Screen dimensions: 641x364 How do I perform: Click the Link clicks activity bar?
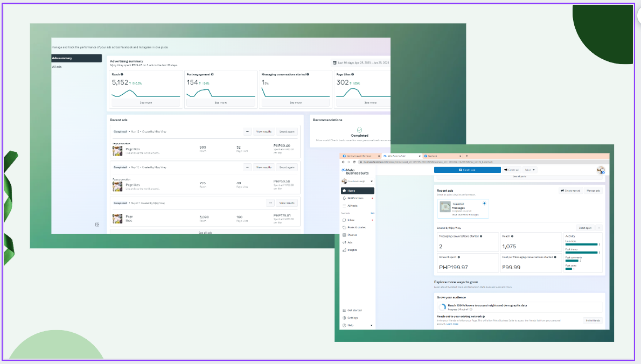581,244
